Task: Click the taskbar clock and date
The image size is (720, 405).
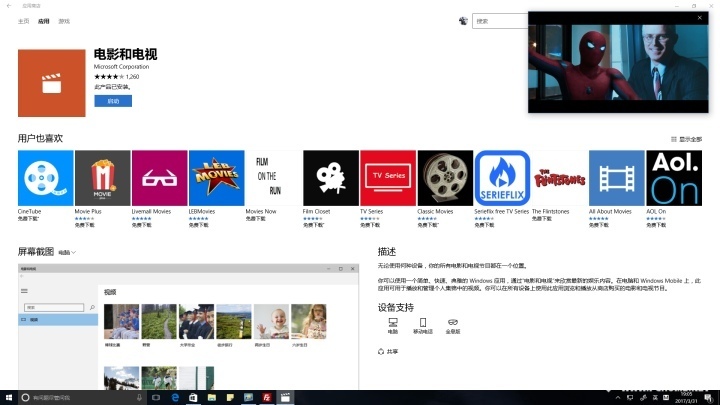Action: tap(686, 398)
